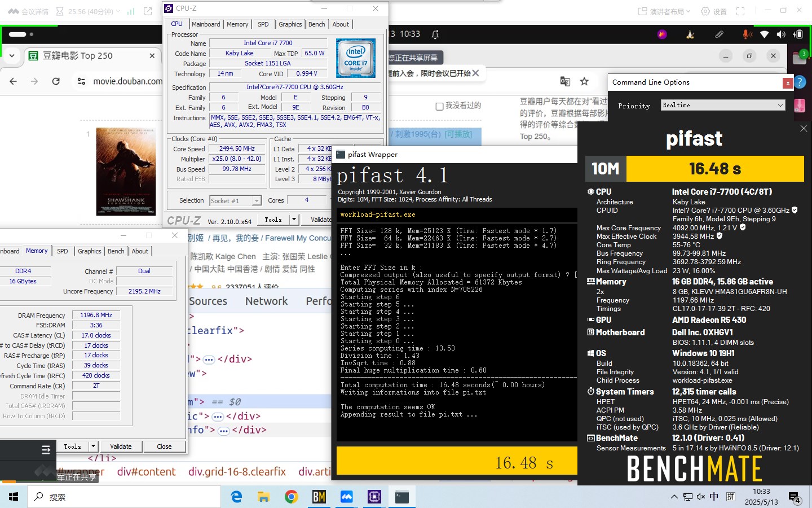Switch to the Memory tab in top CPU-Z

tap(237, 24)
